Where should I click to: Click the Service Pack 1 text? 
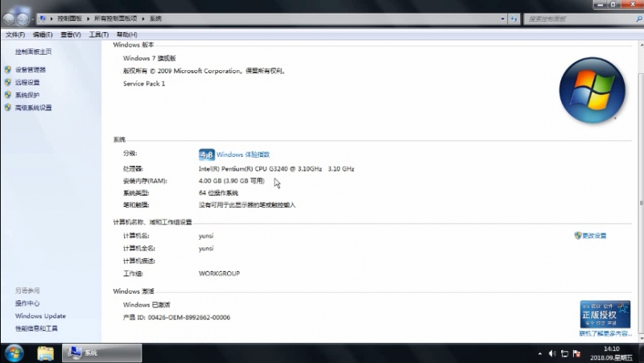144,84
